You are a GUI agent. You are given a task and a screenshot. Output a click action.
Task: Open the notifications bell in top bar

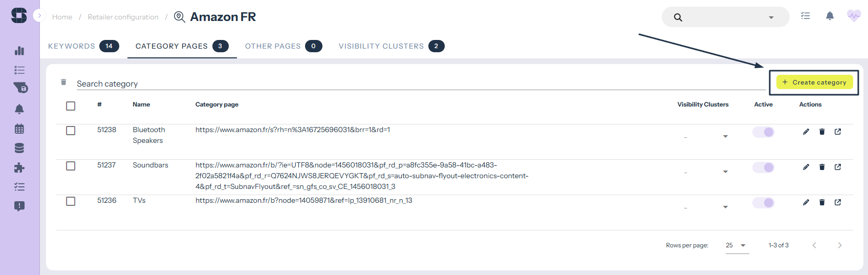tap(830, 16)
